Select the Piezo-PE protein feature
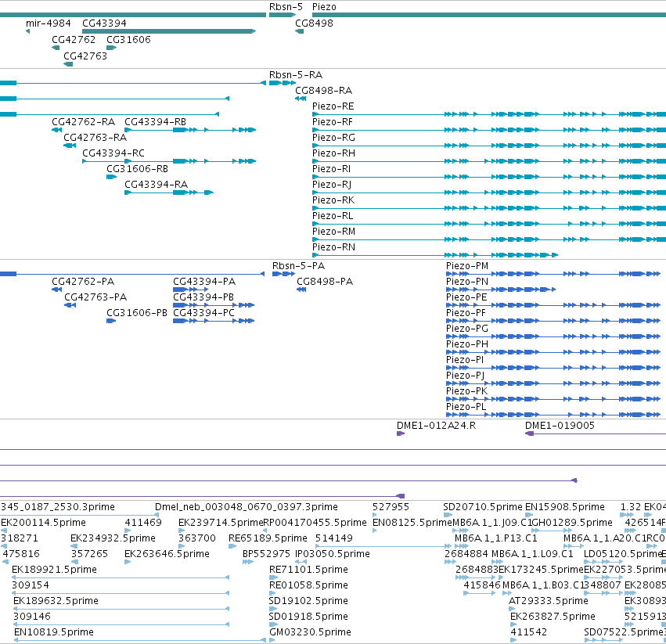The width and height of the screenshot is (666, 644). coord(553,305)
